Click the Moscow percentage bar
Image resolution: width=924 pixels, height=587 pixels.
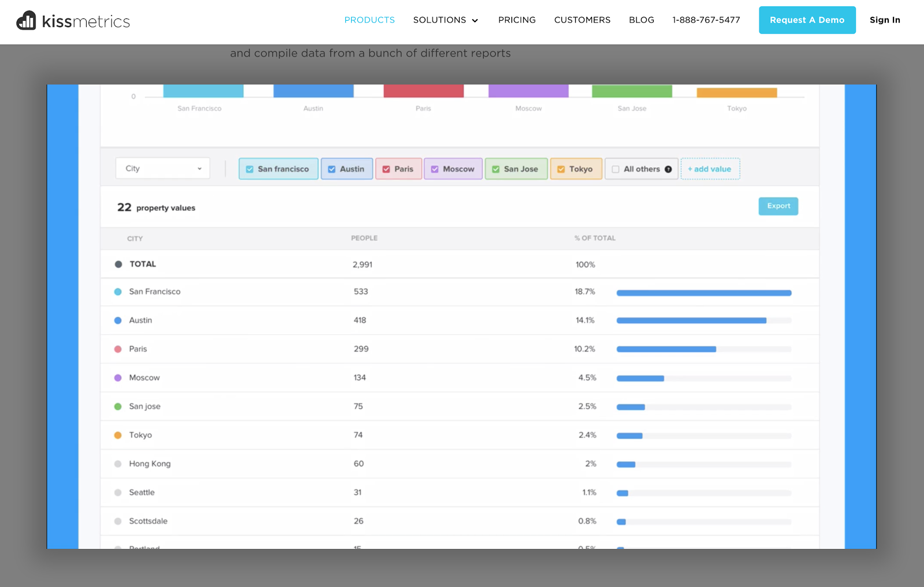tap(640, 379)
